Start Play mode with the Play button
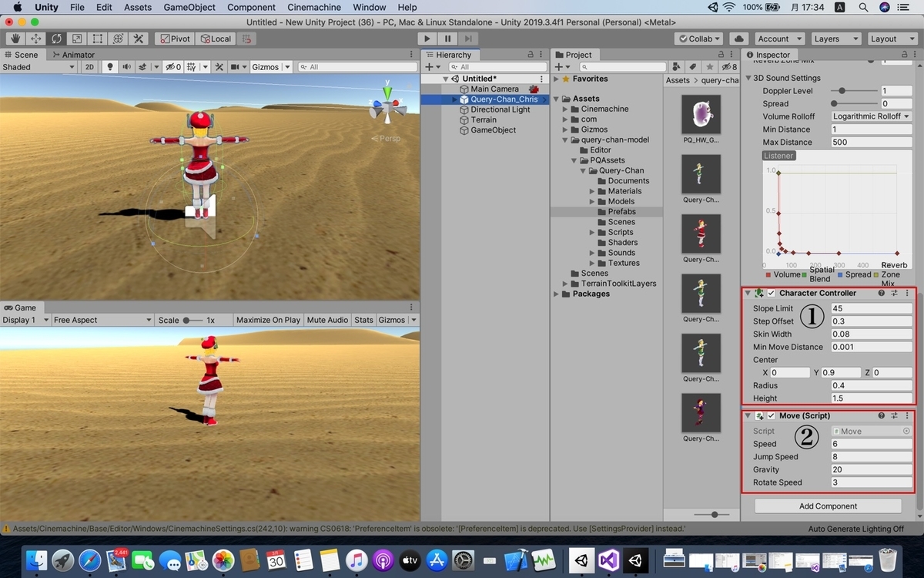924x578 pixels. [x=427, y=39]
